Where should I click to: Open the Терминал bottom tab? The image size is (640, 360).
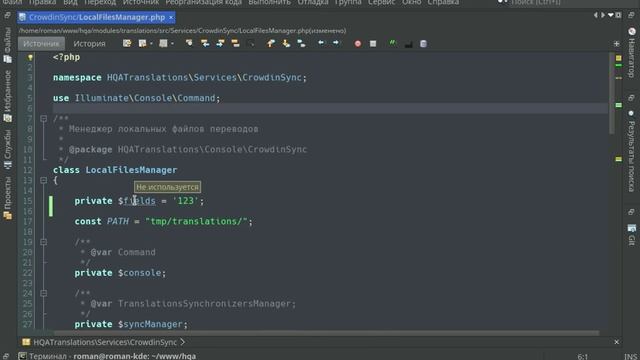108,356
